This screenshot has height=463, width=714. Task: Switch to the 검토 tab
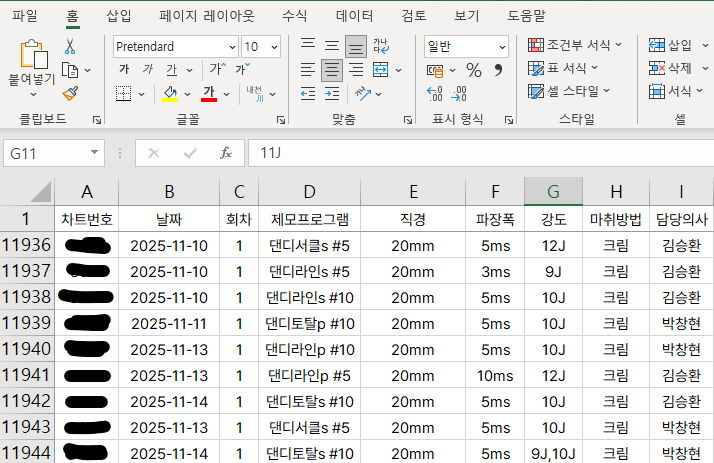pyautogui.click(x=413, y=16)
